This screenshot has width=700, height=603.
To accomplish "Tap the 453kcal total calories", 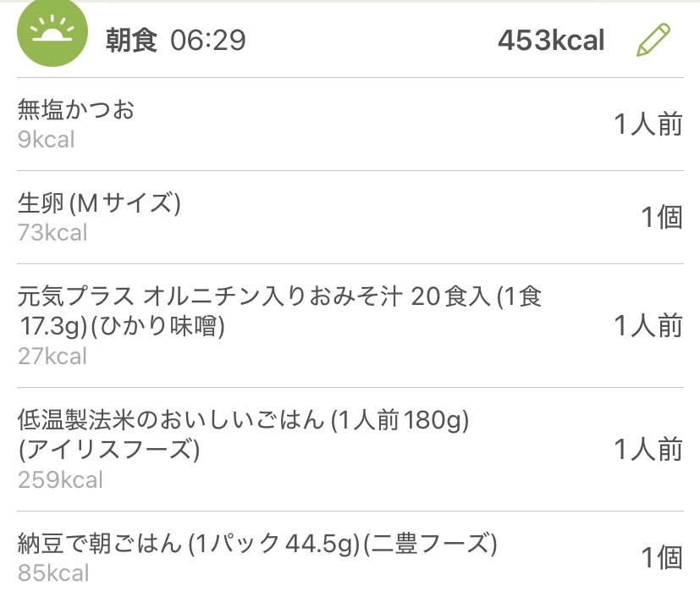I will coord(551,40).
